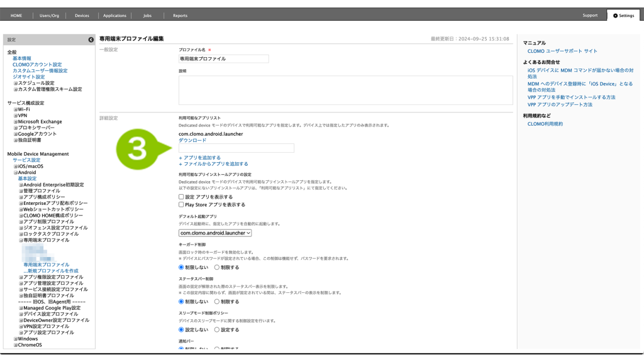Select ロックタスクプロファイル in the tree

click(51, 234)
